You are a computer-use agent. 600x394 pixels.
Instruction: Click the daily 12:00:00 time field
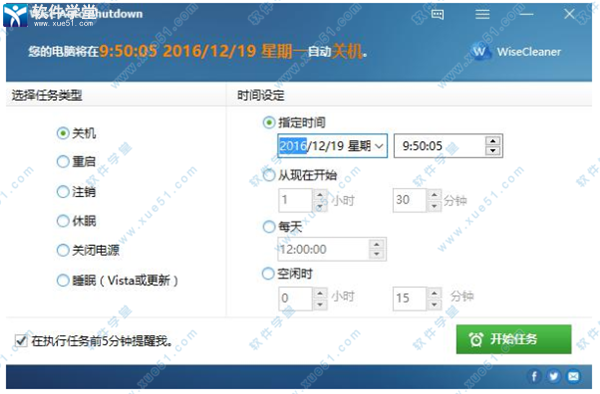(324, 249)
